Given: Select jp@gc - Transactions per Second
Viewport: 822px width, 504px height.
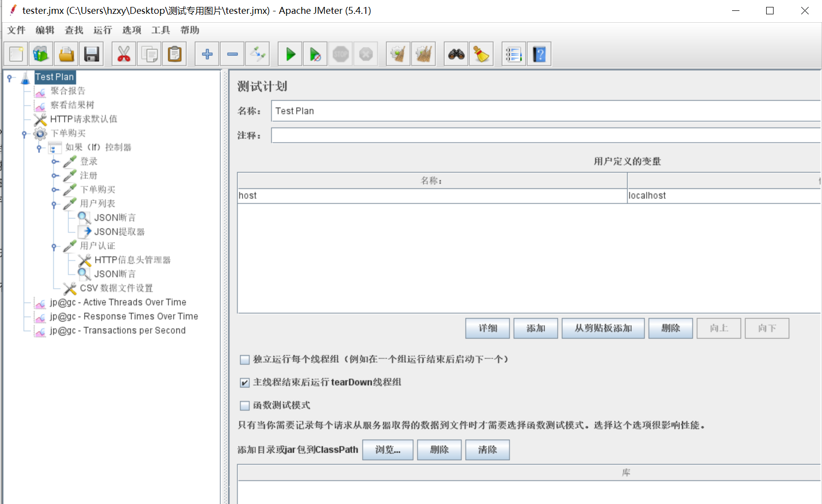Looking at the screenshot, I should pyautogui.click(x=118, y=331).
